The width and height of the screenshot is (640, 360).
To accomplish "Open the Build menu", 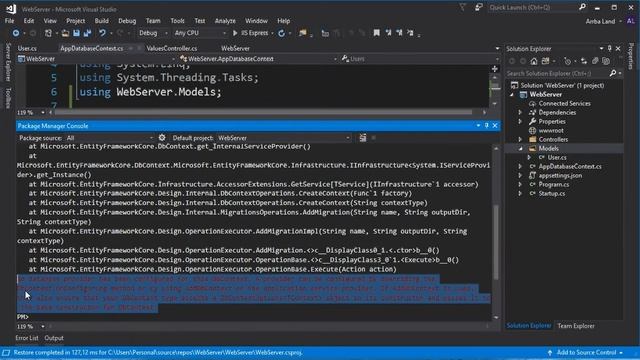I will 102,21.
